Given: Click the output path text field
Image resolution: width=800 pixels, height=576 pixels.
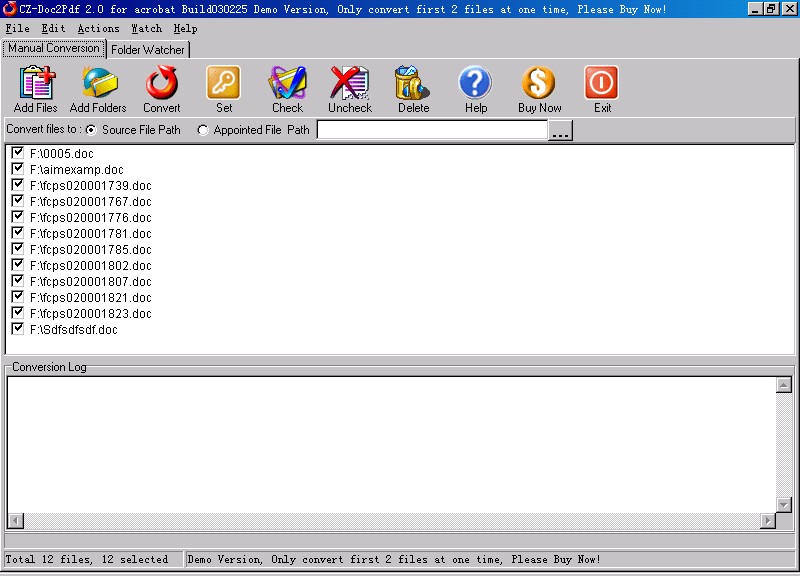Looking at the screenshot, I should (x=432, y=130).
